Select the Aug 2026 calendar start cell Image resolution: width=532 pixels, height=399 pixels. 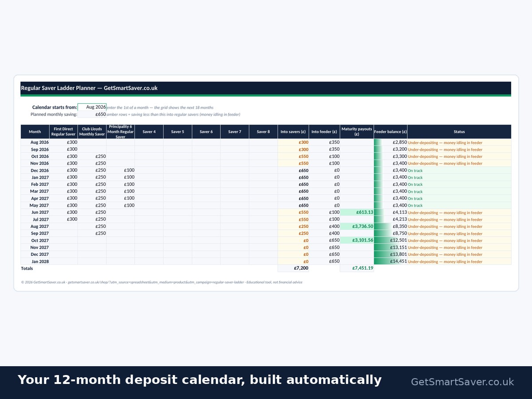92,107
